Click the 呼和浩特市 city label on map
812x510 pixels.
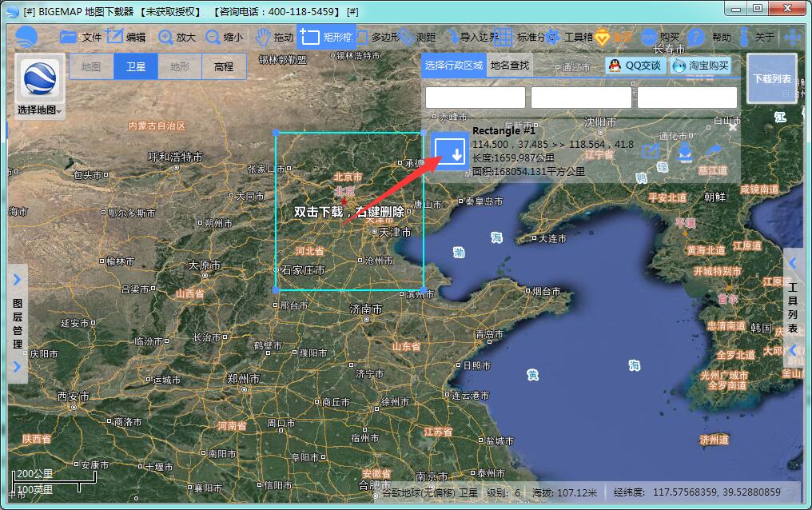175,157
